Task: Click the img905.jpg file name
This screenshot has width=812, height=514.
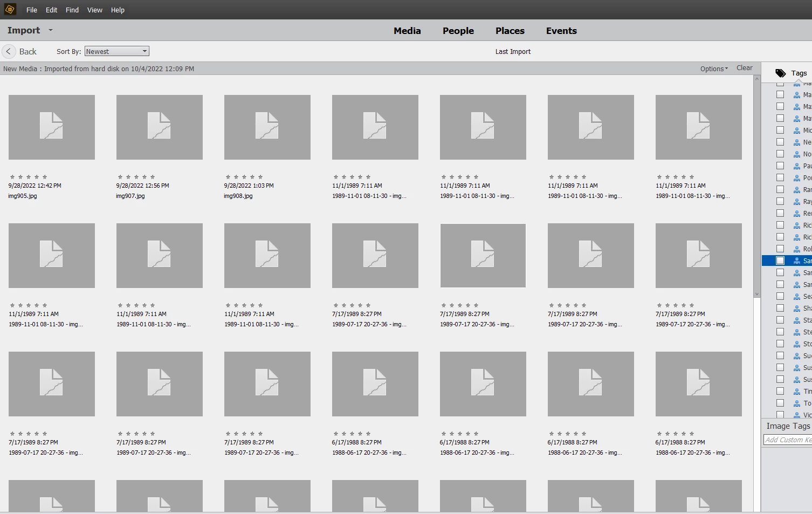Action: 23,196
